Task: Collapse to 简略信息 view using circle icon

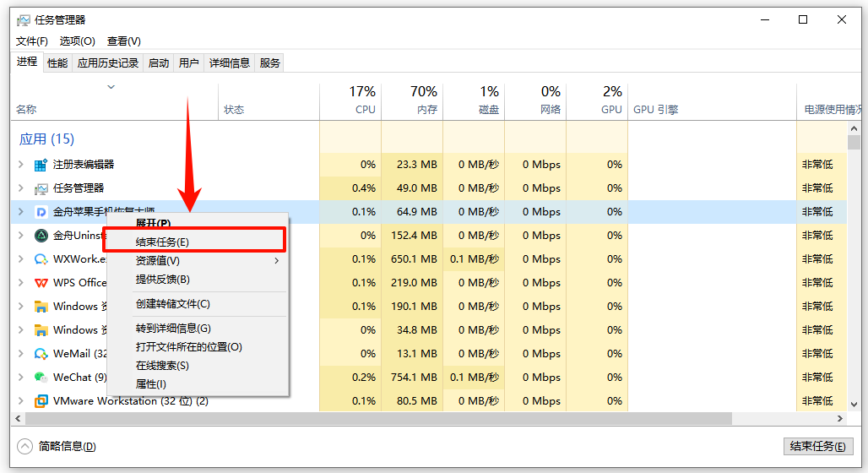Action: (x=25, y=446)
